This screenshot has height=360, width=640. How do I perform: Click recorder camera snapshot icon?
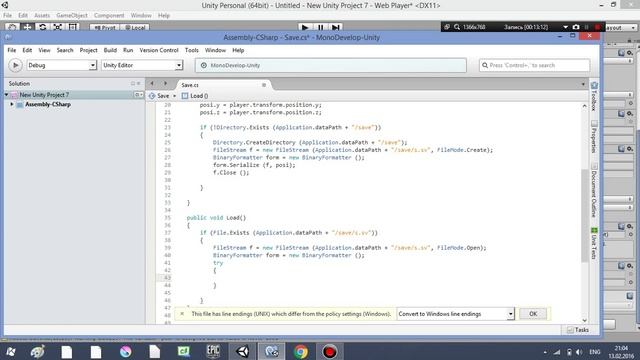click(576, 27)
